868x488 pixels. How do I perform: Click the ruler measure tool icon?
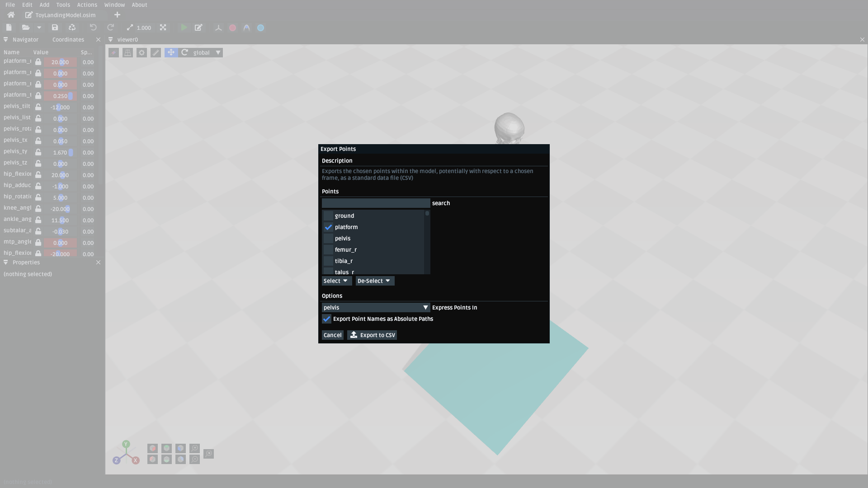[x=156, y=53]
